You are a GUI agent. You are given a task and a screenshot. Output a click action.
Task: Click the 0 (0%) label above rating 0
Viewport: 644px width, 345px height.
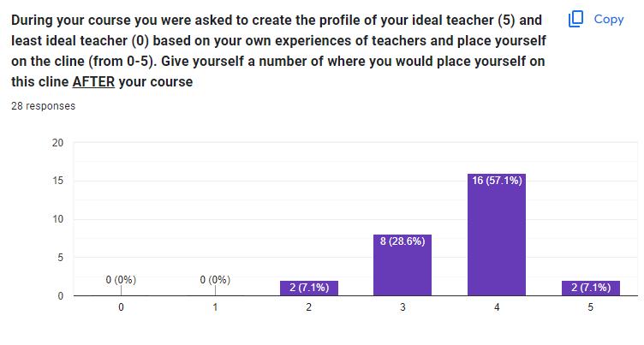click(x=121, y=280)
